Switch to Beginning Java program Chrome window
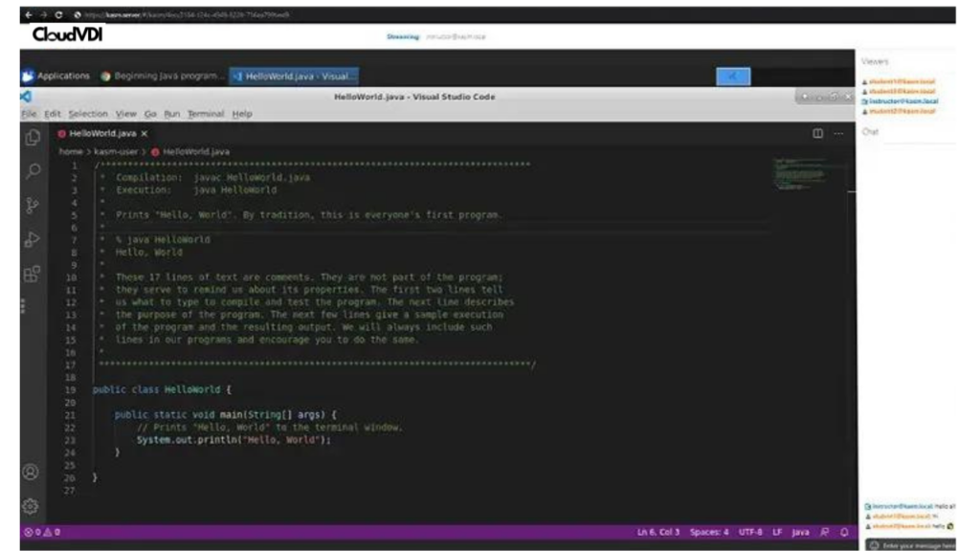Image resolution: width=980 pixels, height=551 pixels. pyautogui.click(x=161, y=77)
